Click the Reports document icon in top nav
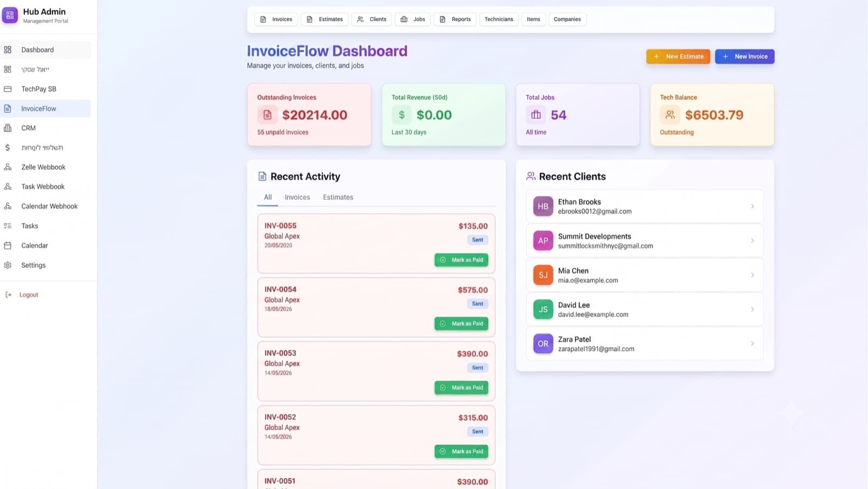 pyautogui.click(x=443, y=19)
